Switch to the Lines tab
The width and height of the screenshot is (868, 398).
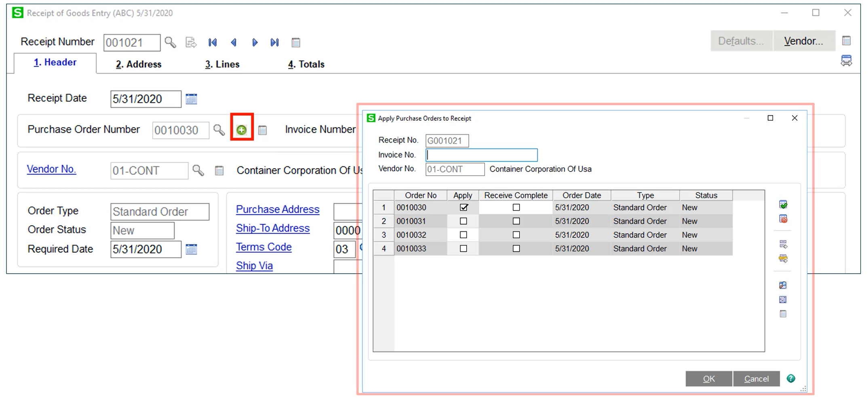click(x=222, y=64)
